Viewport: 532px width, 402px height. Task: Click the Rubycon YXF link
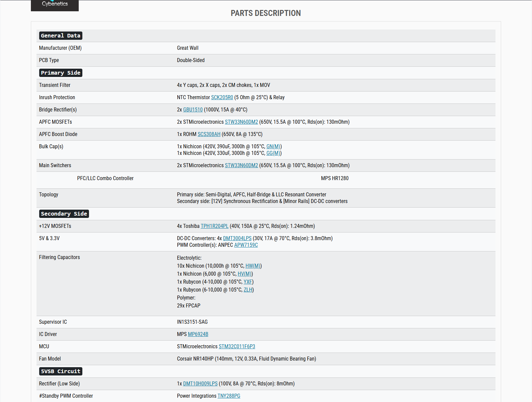pos(248,282)
